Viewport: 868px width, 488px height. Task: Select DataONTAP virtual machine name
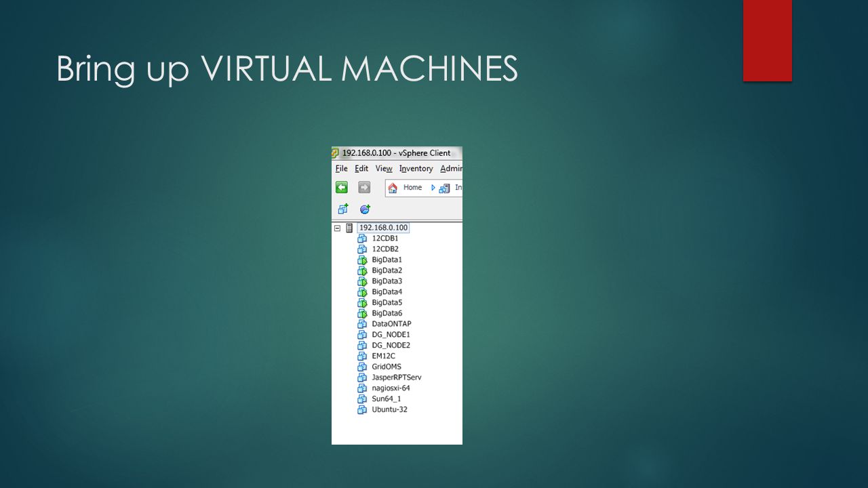[x=391, y=324]
